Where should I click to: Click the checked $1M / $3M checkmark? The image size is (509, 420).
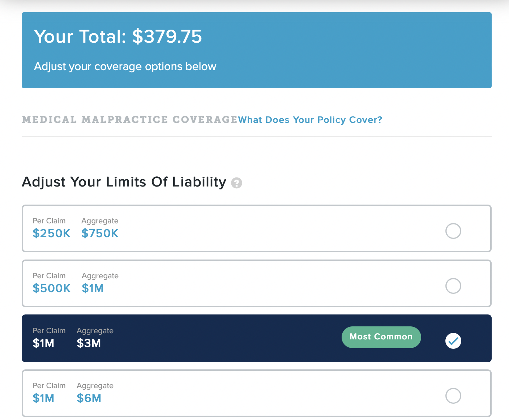[453, 341]
